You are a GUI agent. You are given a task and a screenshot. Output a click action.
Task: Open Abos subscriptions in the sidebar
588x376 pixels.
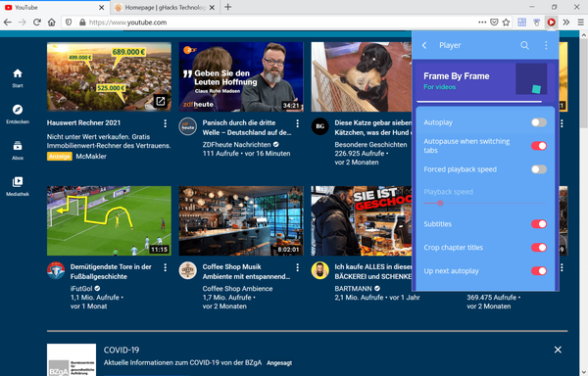[x=18, y=150]
